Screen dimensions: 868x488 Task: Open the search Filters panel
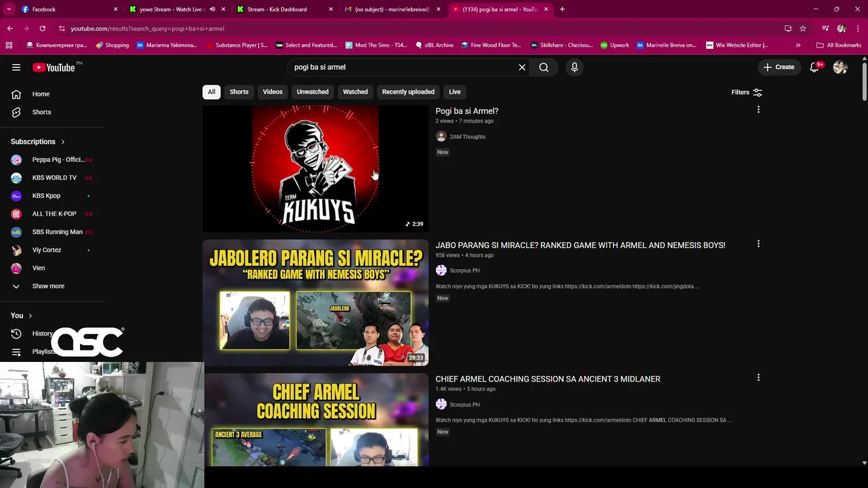747,92
